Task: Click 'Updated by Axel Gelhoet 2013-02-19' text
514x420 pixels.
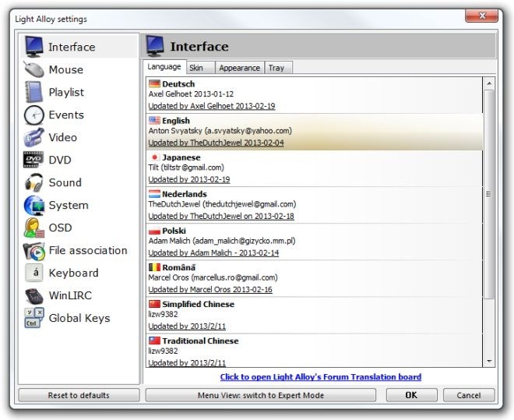Action: (212, 106)
